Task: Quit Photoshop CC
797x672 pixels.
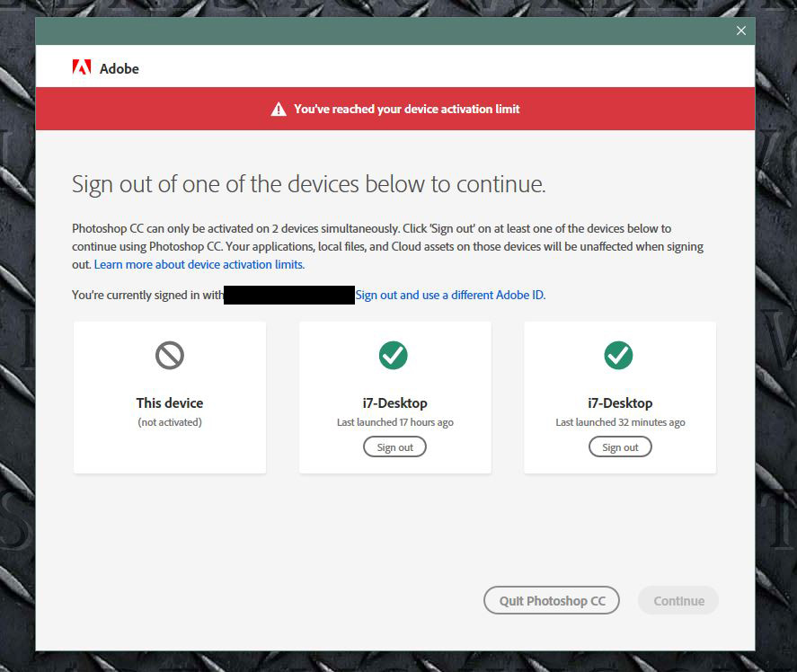Action: [552, 600]
